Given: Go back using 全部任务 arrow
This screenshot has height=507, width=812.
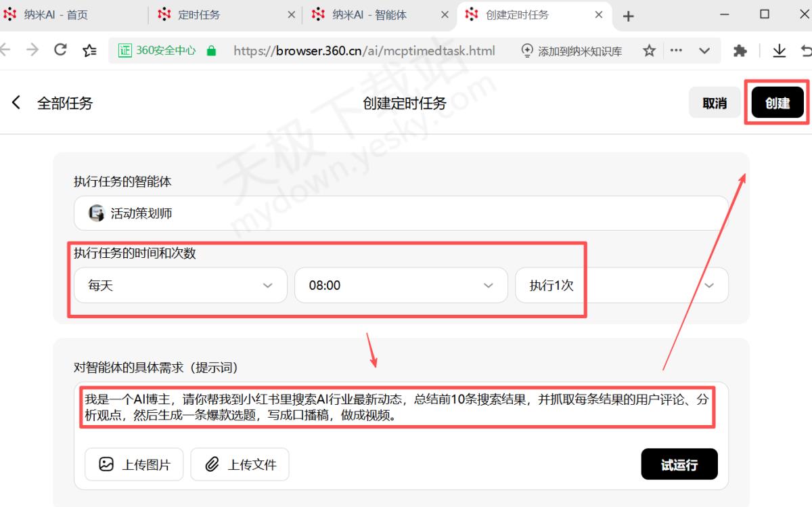Looking at the screenshot, I should 16,103.
